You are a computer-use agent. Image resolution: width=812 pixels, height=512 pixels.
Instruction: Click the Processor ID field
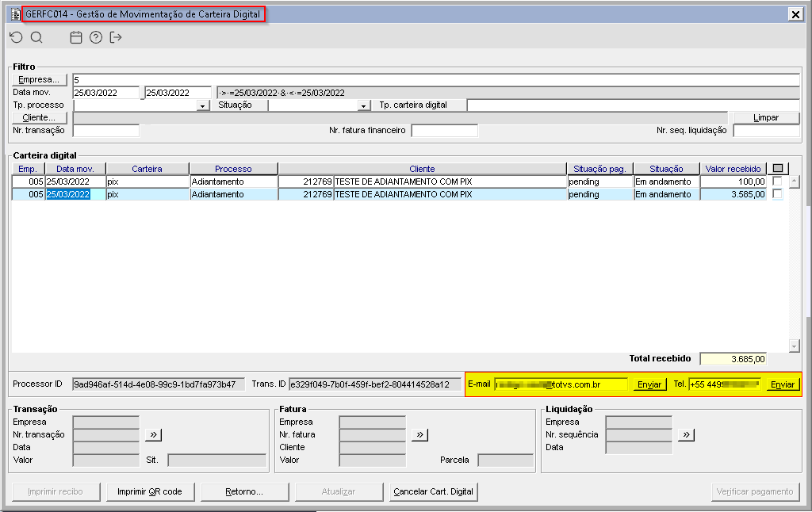159,384
